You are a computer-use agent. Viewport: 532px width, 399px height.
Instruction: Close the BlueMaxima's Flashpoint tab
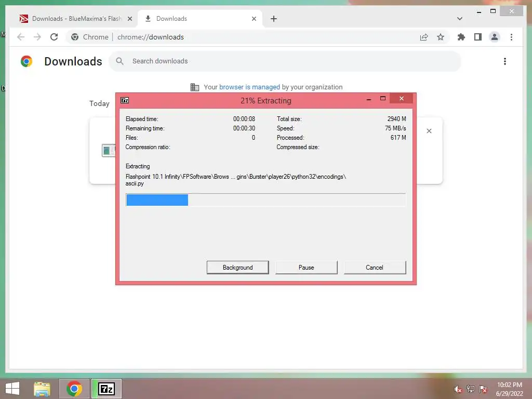point(129,19)
